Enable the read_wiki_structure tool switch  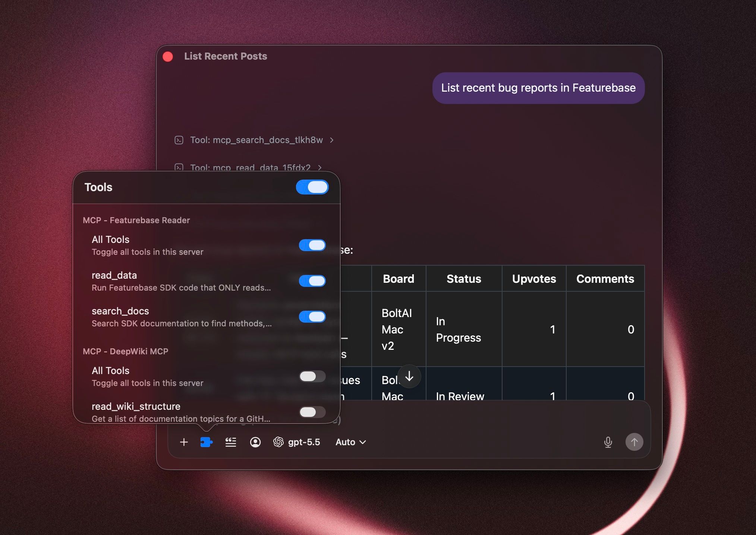click(312, 412)
